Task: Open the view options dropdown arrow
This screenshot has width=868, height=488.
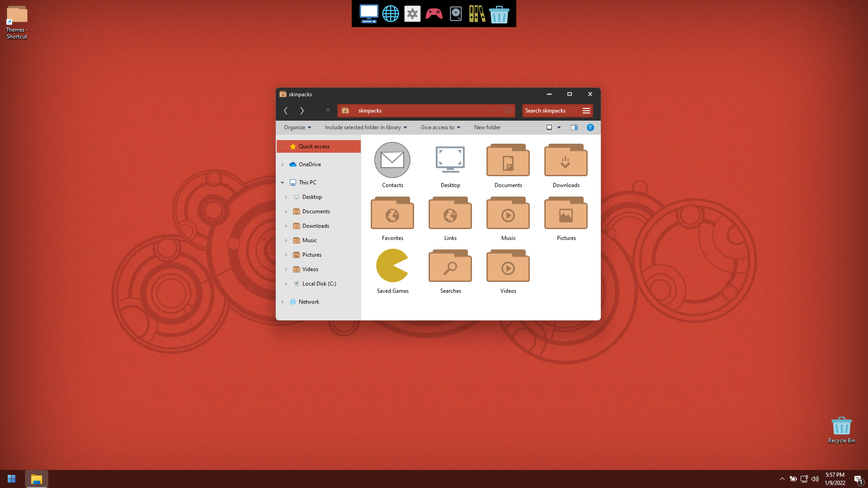Action: [559, 127]
